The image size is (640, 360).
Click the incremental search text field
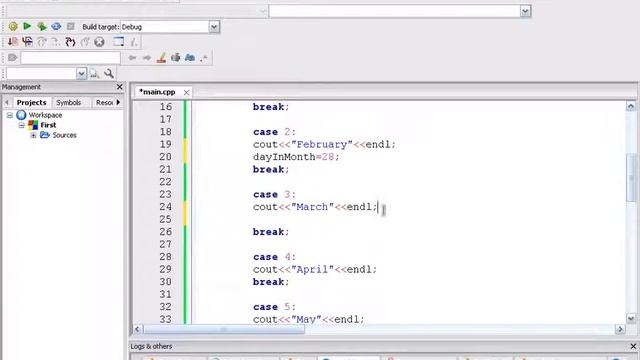pyautogui.click(x=71, y=58)
